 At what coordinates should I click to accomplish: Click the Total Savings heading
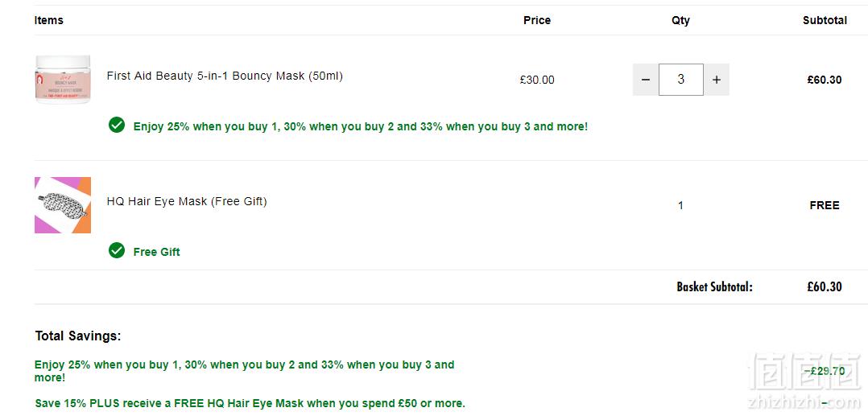click(78, 336)
